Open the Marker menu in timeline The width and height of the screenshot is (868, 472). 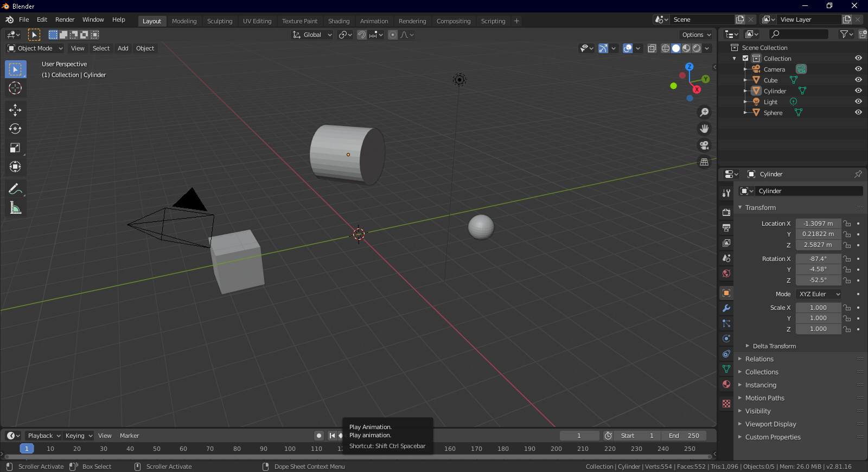pos(129,436)
